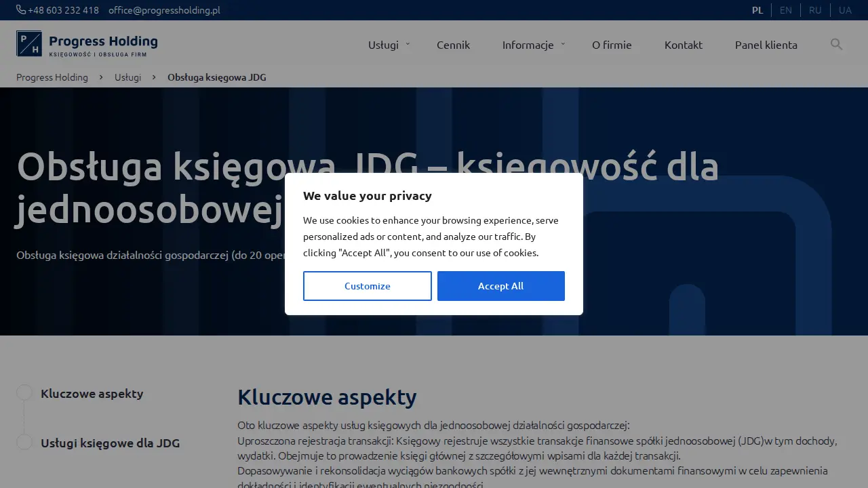Switch language to PL
Viewport: 868px width, 488px height.
[757, 10]
